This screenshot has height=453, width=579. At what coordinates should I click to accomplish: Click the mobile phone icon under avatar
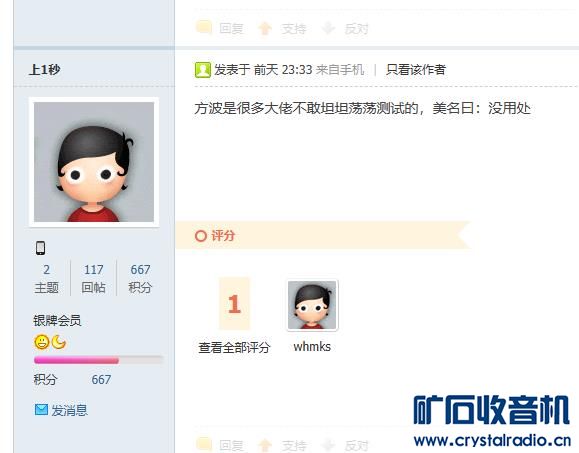(x=41, y=248)
